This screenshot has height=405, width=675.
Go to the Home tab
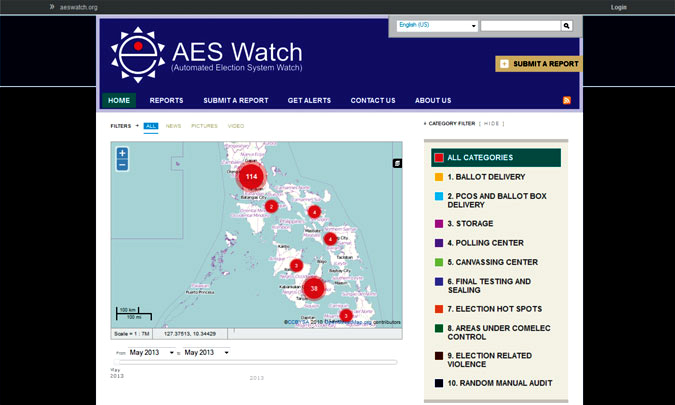[119, 100]
